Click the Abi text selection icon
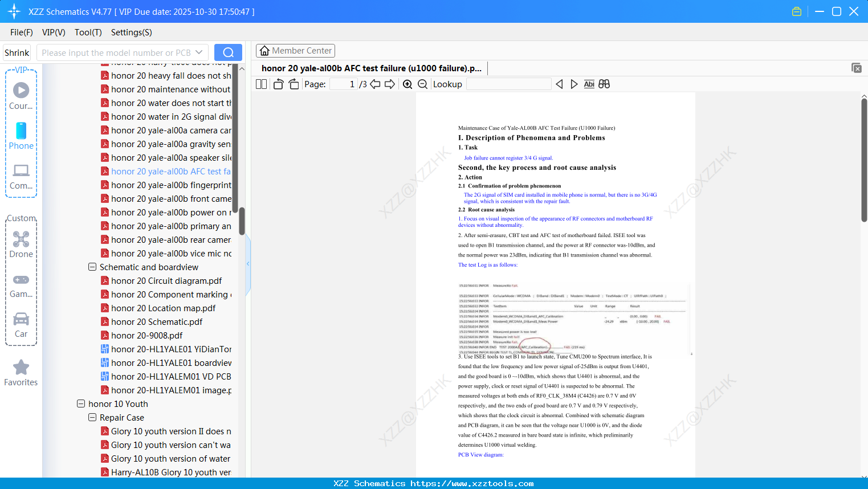The image size is (868, 489). coord(589,84)
